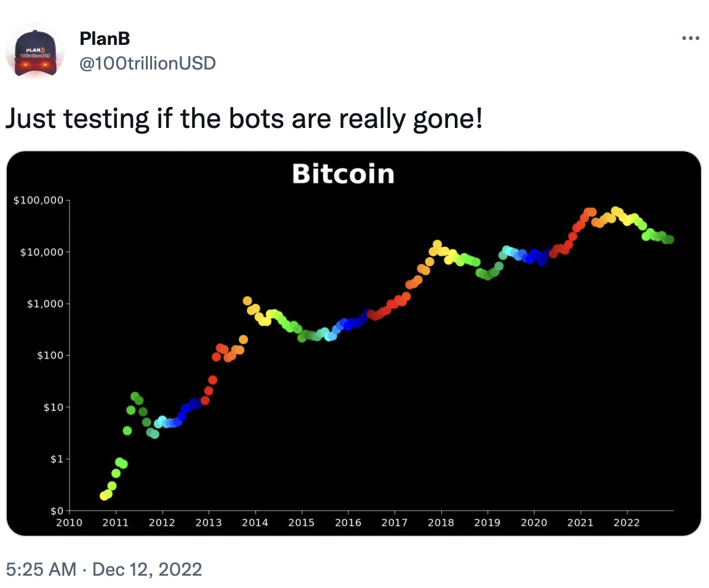Open the PlanB display name link
This screenshot has height=588, width=709.
coord(105,39)
